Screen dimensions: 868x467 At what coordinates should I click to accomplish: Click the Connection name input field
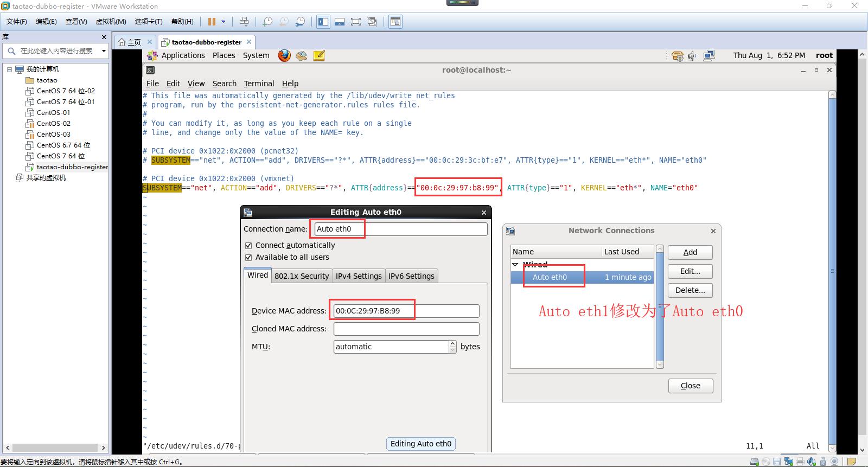(401, 229)
